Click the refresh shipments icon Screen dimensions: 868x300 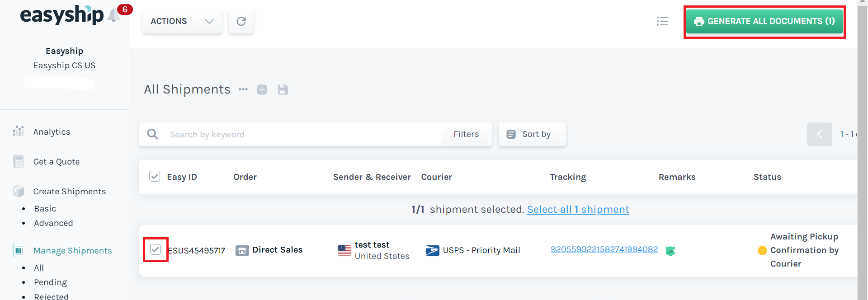click(x=241, y=21)
